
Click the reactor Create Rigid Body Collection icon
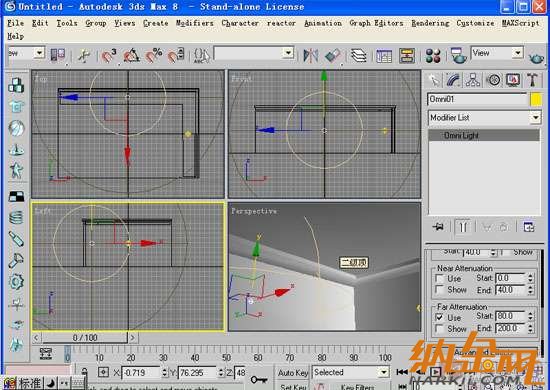pyautogui.click(x=16, y=85)
